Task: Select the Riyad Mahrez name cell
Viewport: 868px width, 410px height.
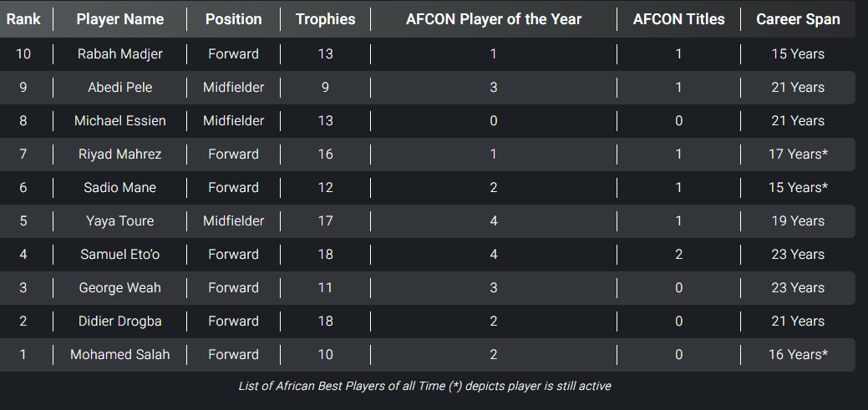Action: (x=119, y=154)
